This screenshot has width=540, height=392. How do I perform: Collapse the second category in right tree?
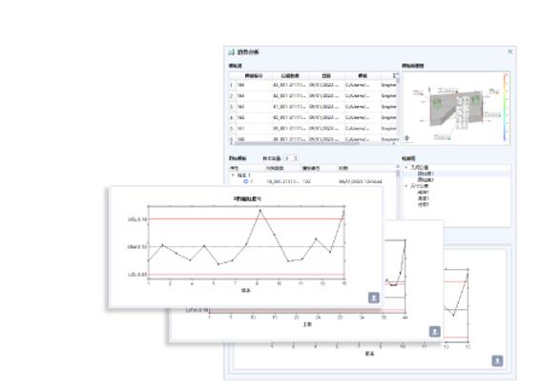406,186
